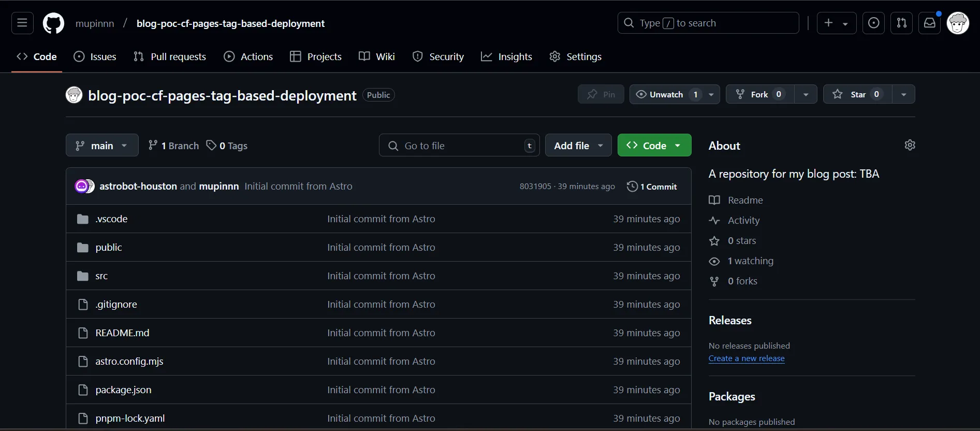Click Create a new release link
Screen dimensions: 980x431
746,358
